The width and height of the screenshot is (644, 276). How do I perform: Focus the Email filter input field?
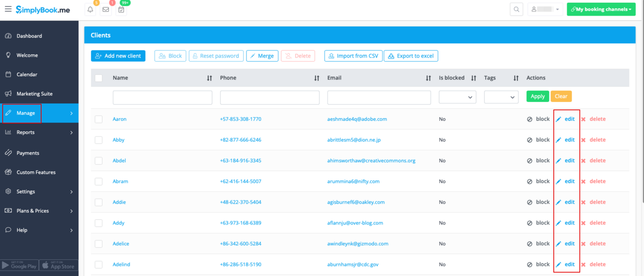379,97
